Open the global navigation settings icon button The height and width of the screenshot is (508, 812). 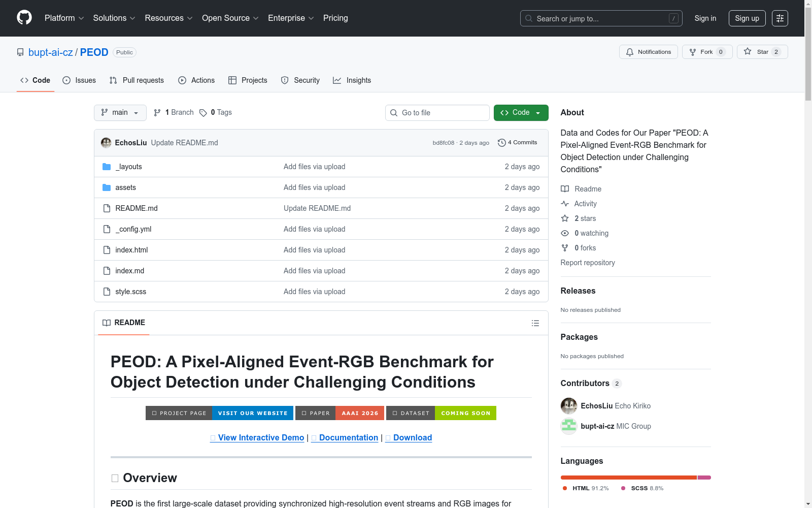(780, 18)
